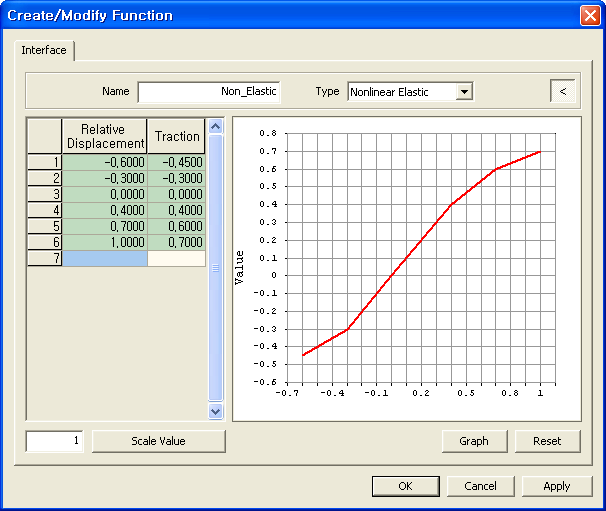Click traction cell -0.4500 in row 1
This screenshot has height=511, width=606.
pyautogui.click(x=176, y=162)
